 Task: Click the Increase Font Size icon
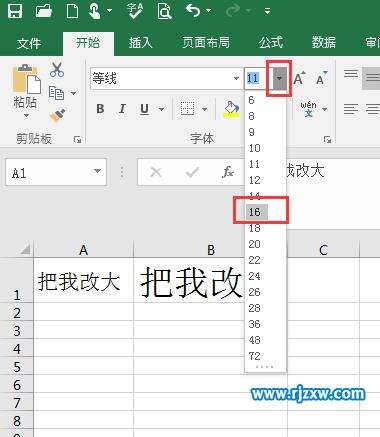click(299, 78)
